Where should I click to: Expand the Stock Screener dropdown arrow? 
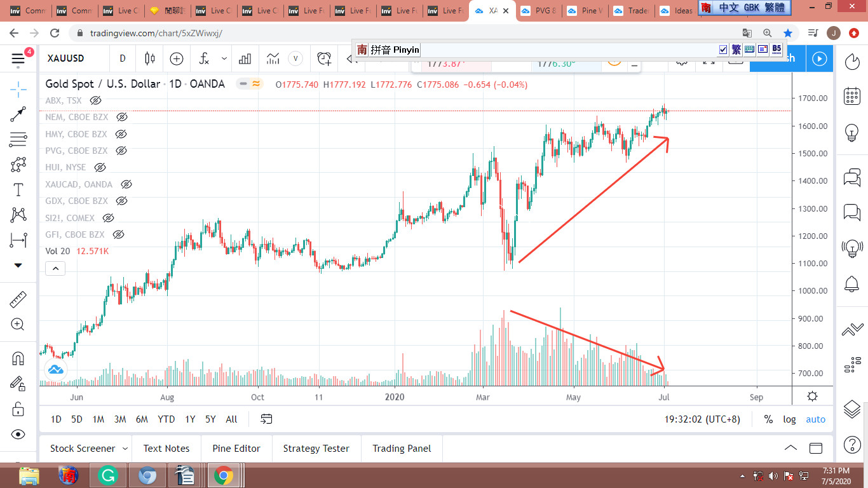(125, 449)
